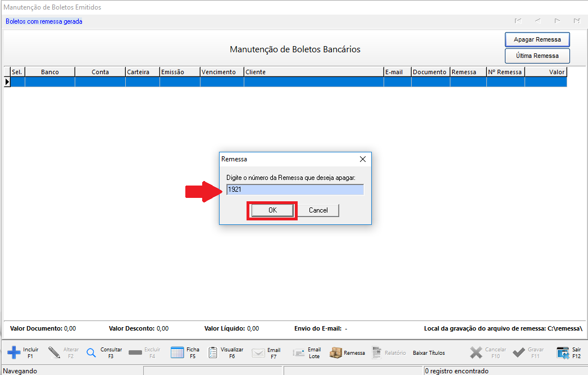The width and height of the screenshot is (588, 375).
Task: Click the Apagar Remessa button
Action: coord(537,39)
